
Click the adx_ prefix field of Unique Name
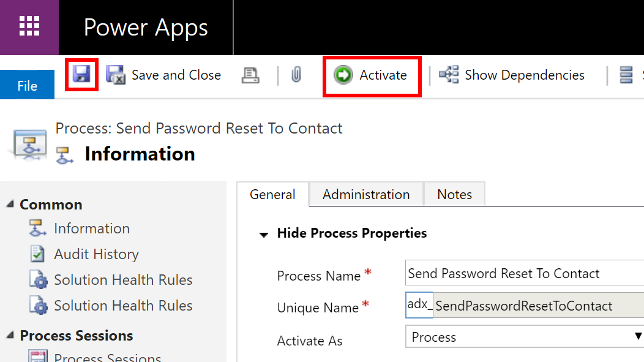pyautogui.click(x=419, y=305)
